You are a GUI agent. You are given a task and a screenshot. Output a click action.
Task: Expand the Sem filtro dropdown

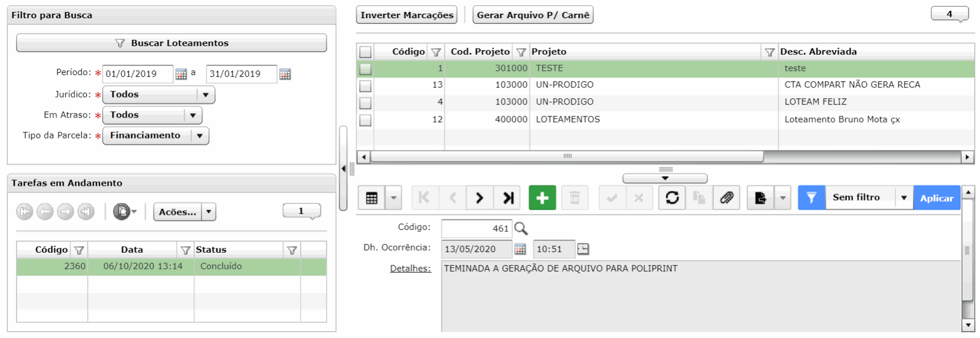[904, 198]
